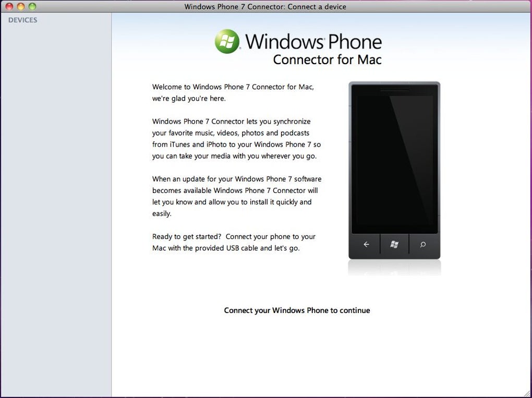Click the 'Welcome to Windows Phone 7 Connector' line
The width and height of the screenshot is (532, 398).
pos(233,87)
